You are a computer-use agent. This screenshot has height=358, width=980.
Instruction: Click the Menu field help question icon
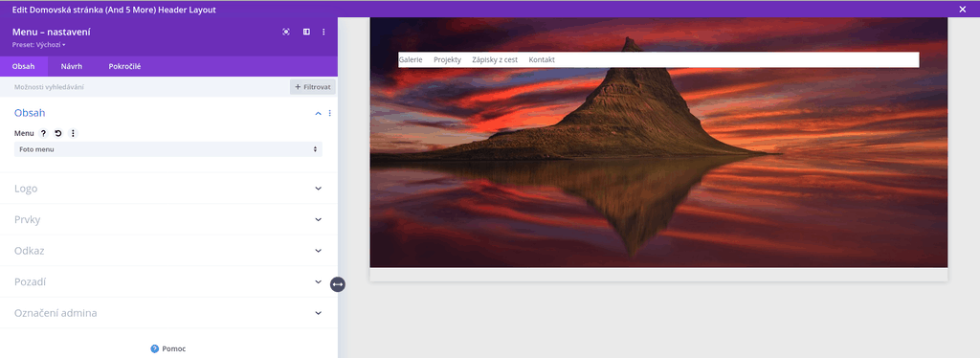[x=43, y=133]
